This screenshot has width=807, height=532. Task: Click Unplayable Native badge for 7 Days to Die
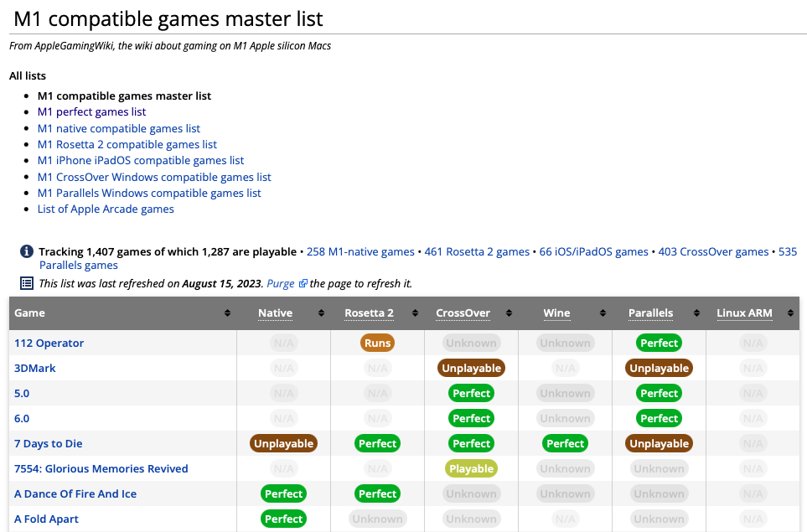(x=283, y=443)
